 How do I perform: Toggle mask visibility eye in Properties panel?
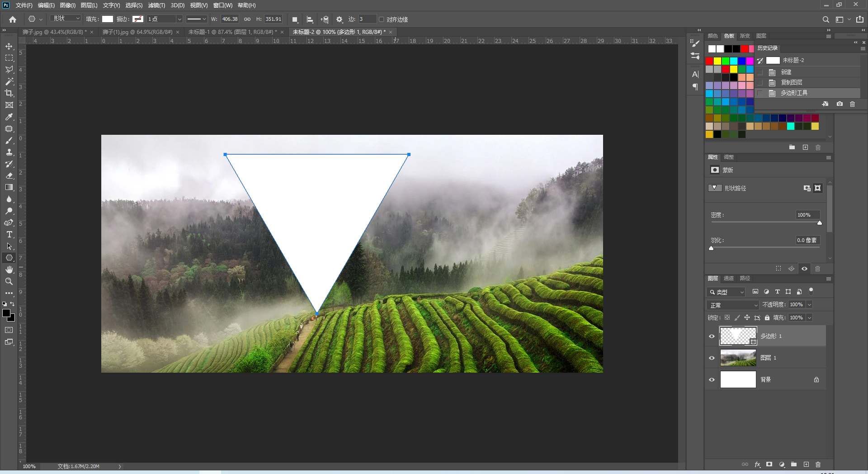coord(804,269)
